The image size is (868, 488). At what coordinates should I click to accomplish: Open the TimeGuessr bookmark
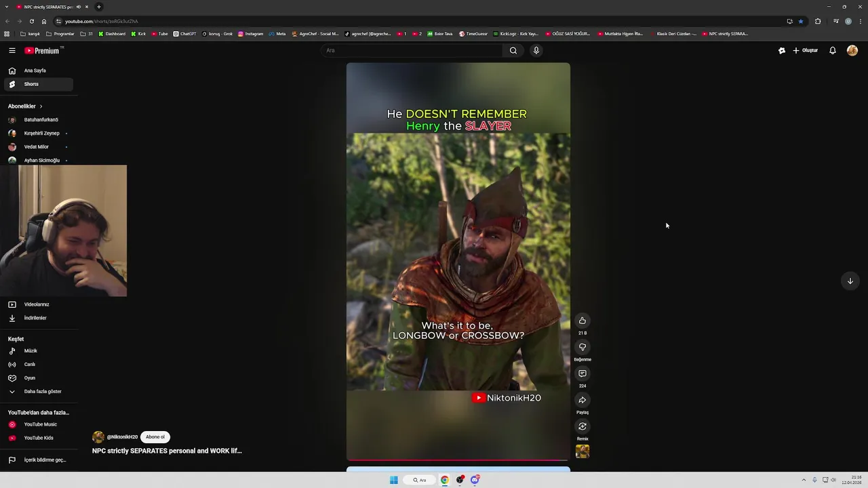(x=473, y=34)
